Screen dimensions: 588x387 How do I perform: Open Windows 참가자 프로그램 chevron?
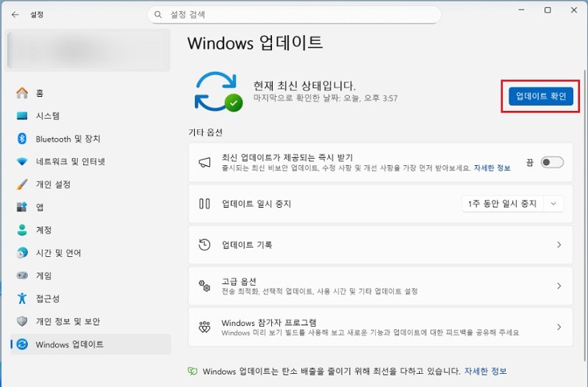[559, 327]
